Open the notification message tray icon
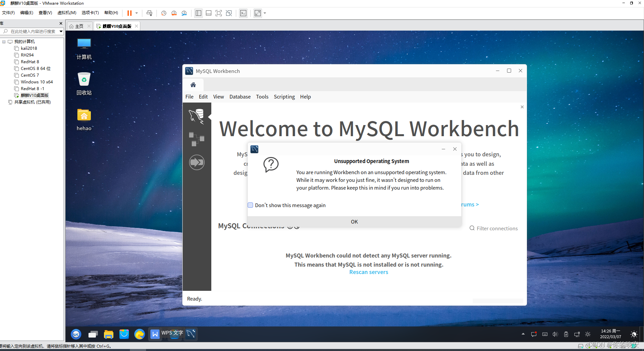Viewport: 644px width, 351px height. point(534,334)
